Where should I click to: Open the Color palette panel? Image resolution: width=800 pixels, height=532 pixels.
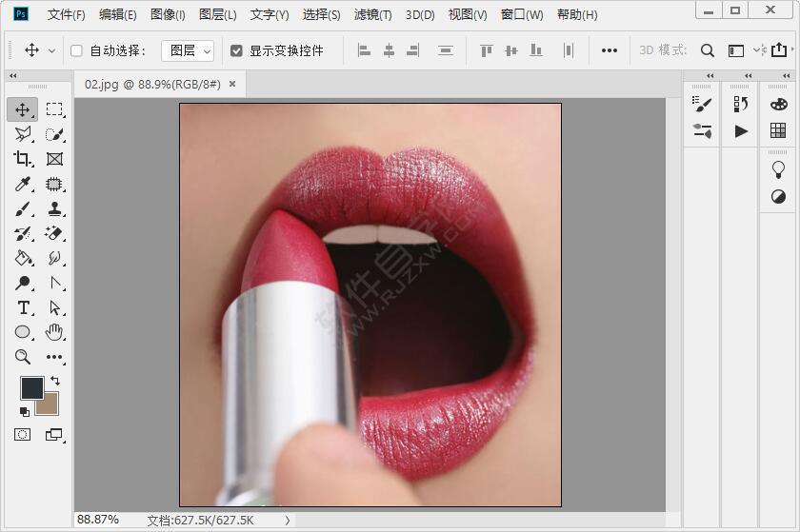pos(778,104)
